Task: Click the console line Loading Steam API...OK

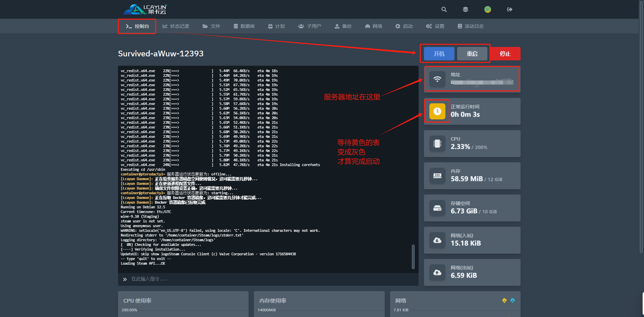Action: pos(143,263)
